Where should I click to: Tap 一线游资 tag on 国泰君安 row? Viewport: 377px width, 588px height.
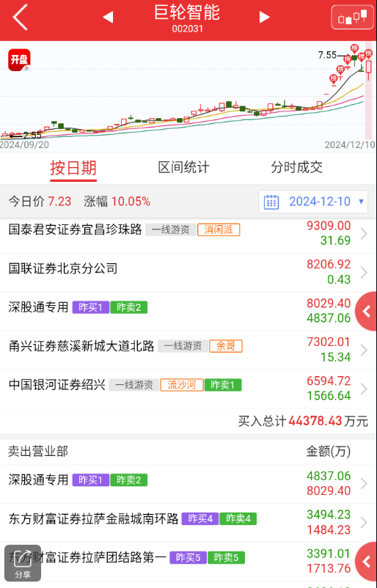[171, 229]
